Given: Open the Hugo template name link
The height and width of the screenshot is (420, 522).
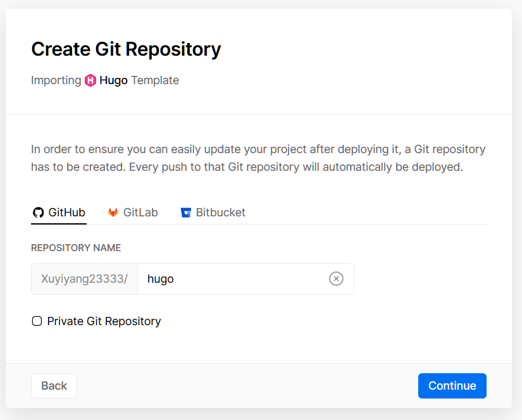Looking at the screenshot, I should tap(113, 80).
